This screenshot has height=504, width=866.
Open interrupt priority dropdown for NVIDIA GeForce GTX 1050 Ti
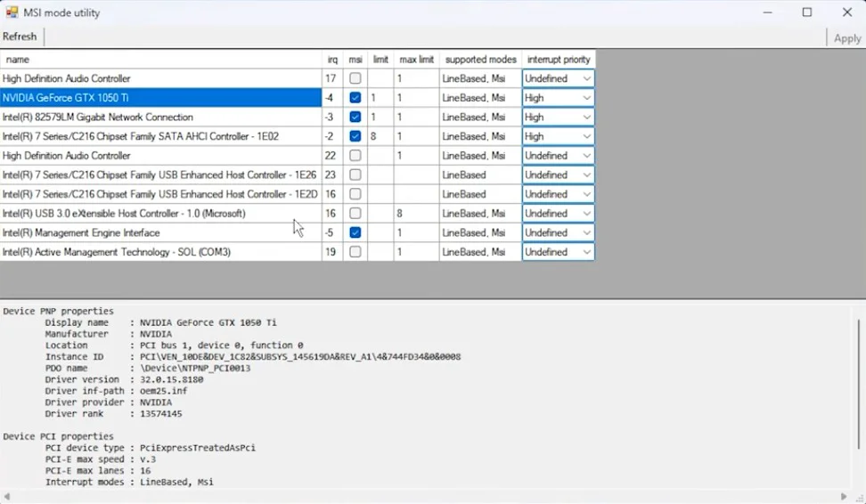pos(586,98)
